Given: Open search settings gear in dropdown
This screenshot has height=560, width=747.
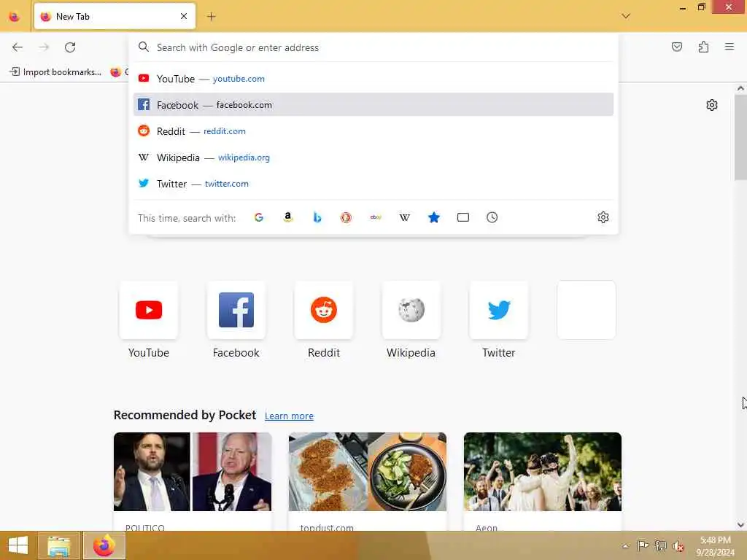Looking at the screenshot, I should [603, 217].
